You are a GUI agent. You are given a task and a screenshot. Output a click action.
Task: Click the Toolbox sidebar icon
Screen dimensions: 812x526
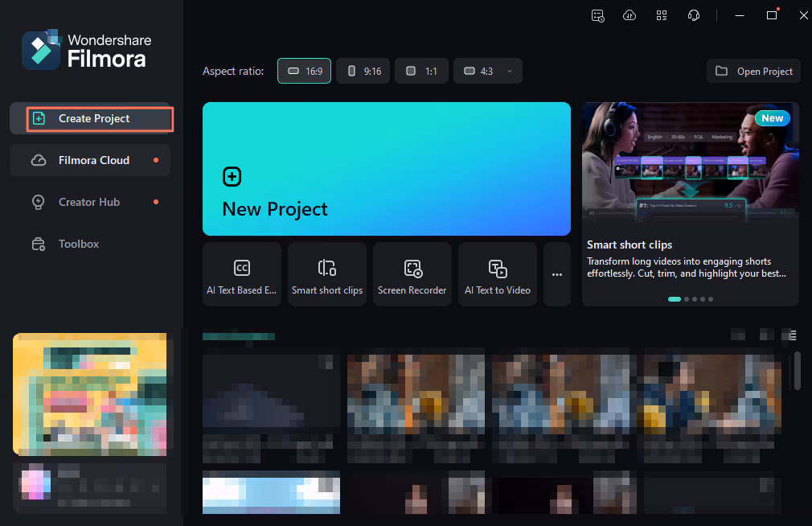click(x=39, y=244)
